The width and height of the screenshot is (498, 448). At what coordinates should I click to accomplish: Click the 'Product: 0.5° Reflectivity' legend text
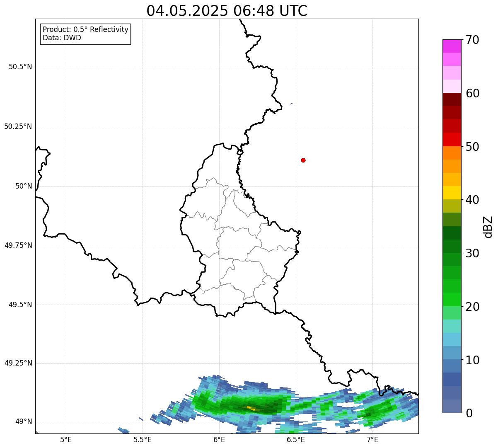pyautogui.click(x=86, y=29)
